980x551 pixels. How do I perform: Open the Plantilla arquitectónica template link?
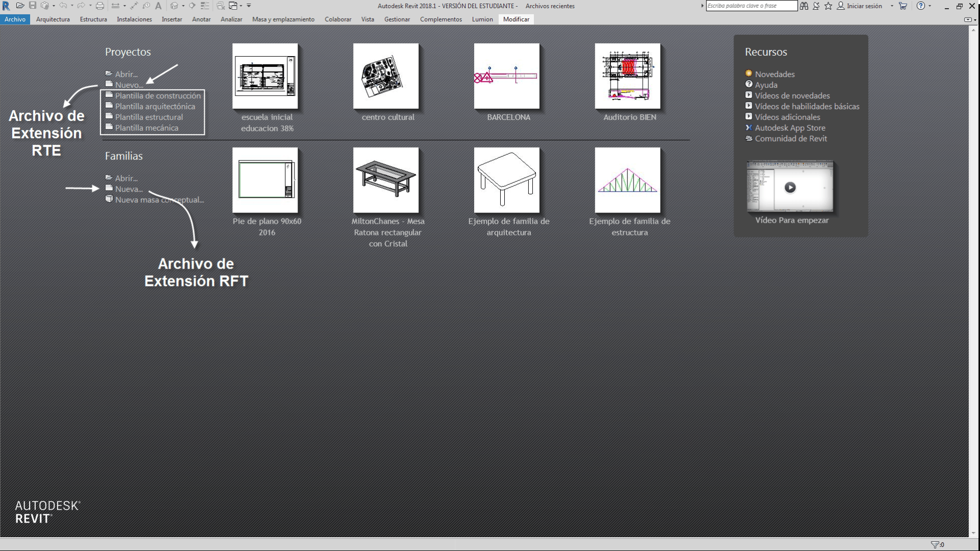coord(155,106)
